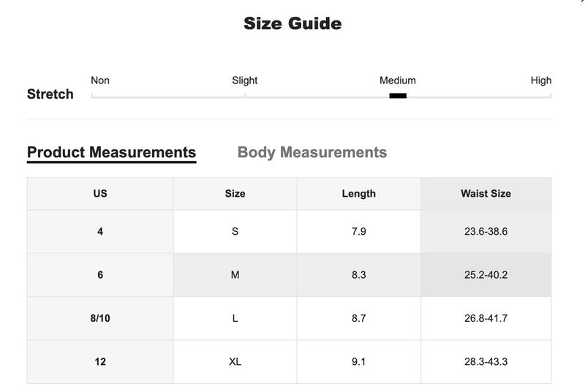Click the Size column header
This screenshot has width=585, height=392.
click(x=235, y=194)
